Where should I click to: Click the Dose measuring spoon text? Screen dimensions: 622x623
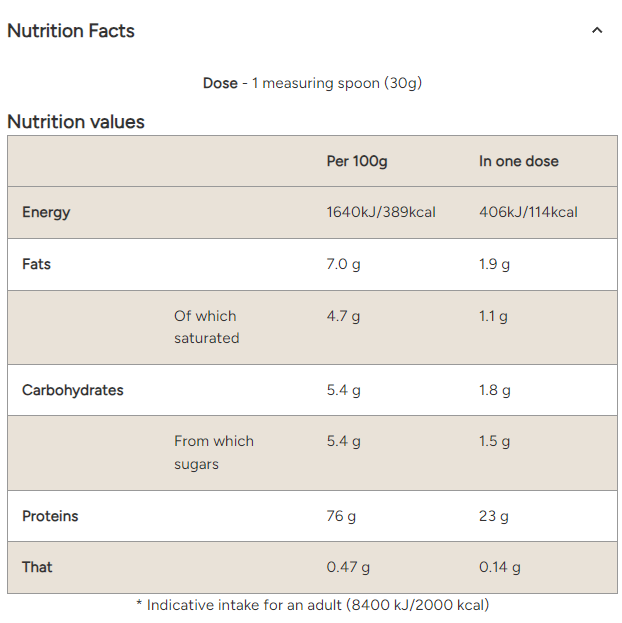[312, 83]
